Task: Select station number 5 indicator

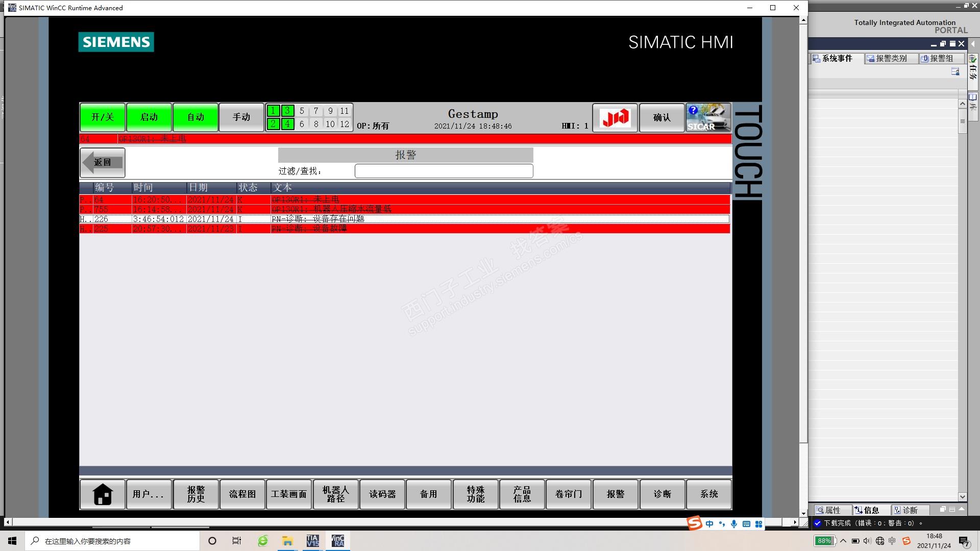Action: point(302,111)
